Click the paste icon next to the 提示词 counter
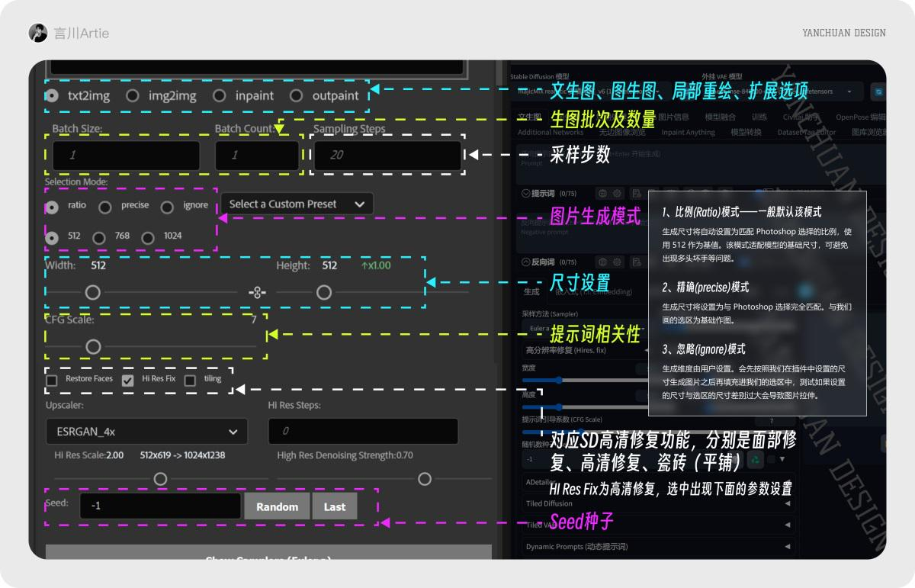 pos(637,194)
